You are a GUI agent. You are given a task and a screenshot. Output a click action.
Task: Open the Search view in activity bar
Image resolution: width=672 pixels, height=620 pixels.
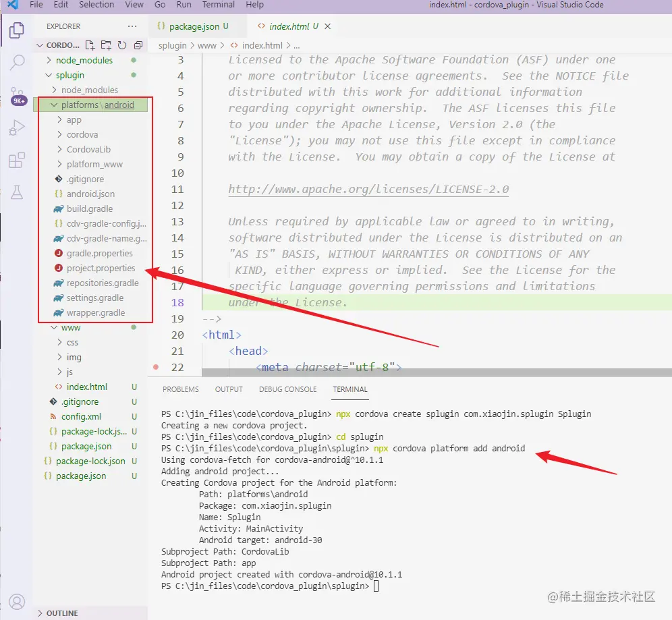[17, 63]
